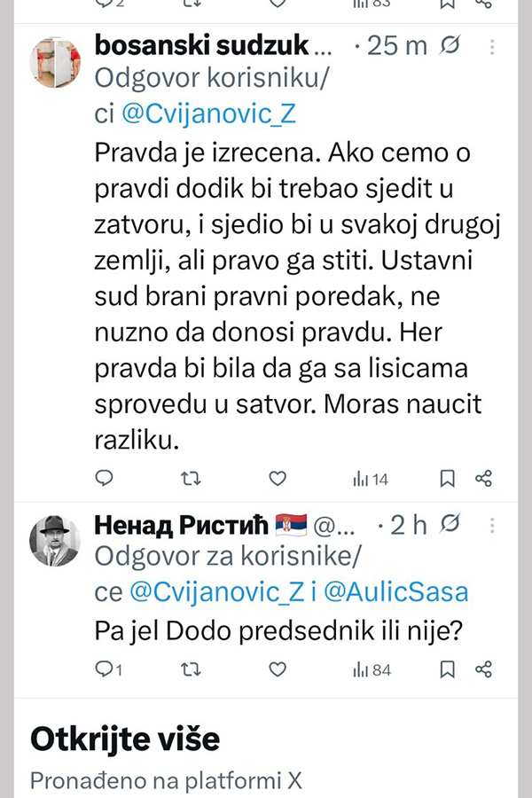Like bosanski sudzuk's post
Image resolution: width=532 pixels, height=798 pixels.
(x=278, y=479)
